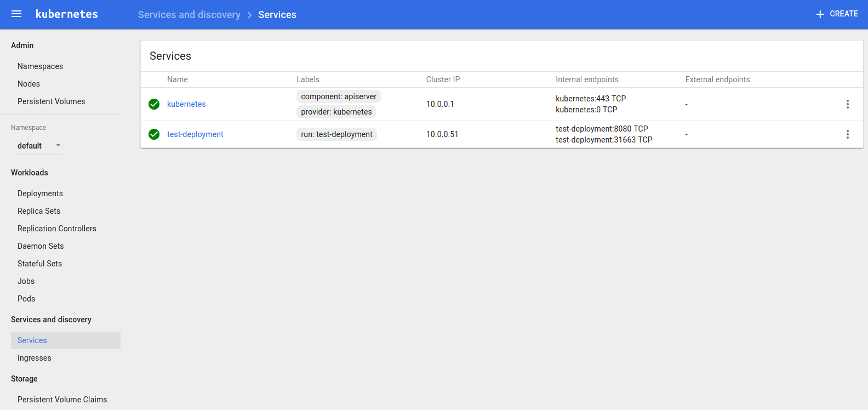
Task: Click the Storage section heading
Action: tap(24, 379)
